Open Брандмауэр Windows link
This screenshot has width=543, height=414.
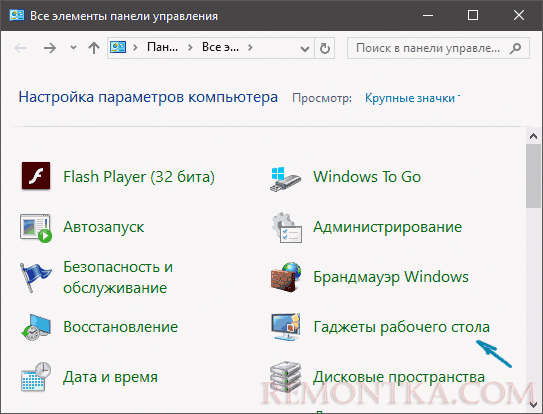point(391,277)
